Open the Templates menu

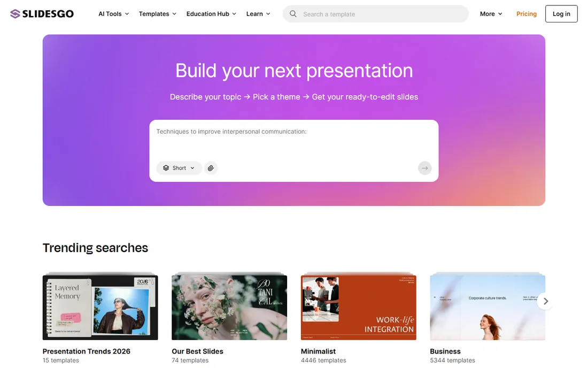(x=158, y=14)
